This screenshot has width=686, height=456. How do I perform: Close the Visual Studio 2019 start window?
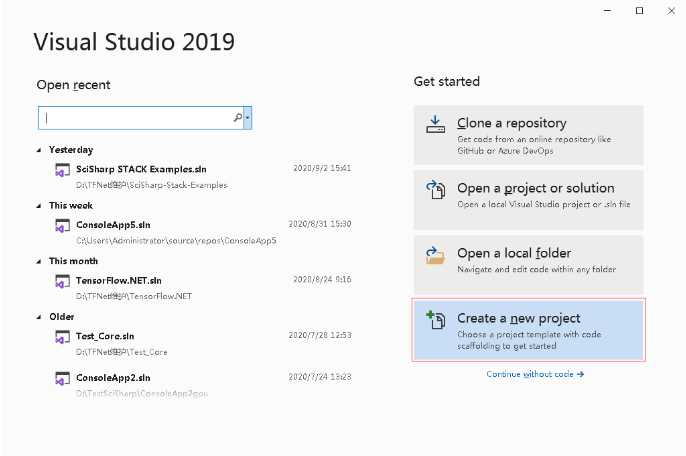point(672,11)
